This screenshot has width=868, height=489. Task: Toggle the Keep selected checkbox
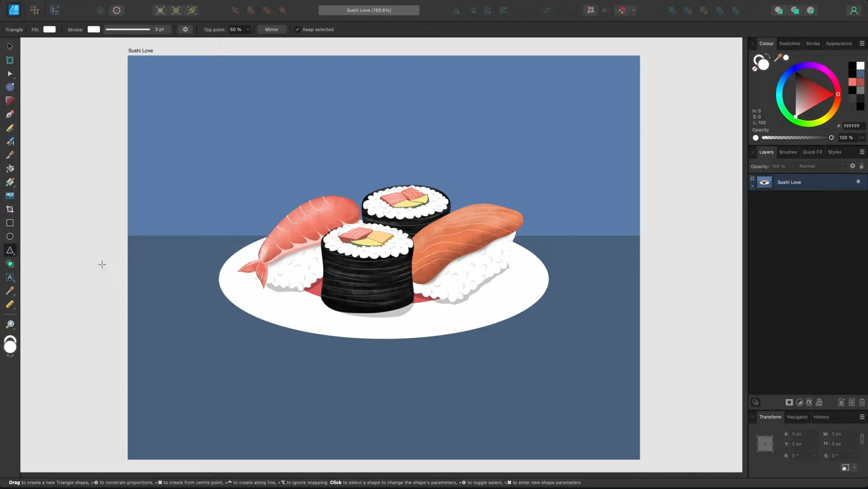coord(297,29)
